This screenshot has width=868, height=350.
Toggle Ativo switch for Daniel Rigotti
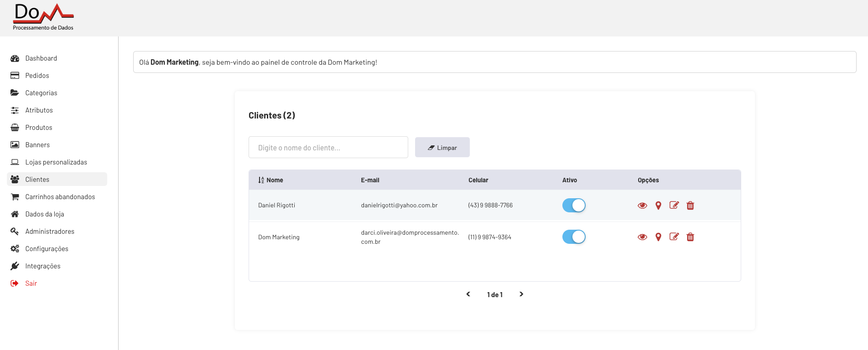[573, 206]
